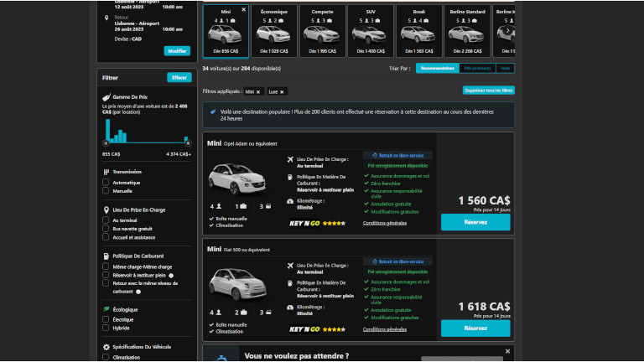Check the Électrique checkbox

point(106,319)
